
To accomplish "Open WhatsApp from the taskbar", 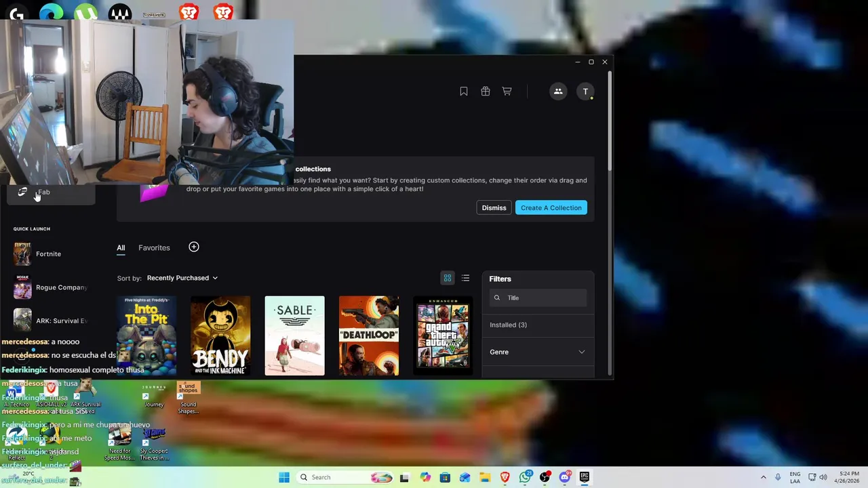I will 525,477.
